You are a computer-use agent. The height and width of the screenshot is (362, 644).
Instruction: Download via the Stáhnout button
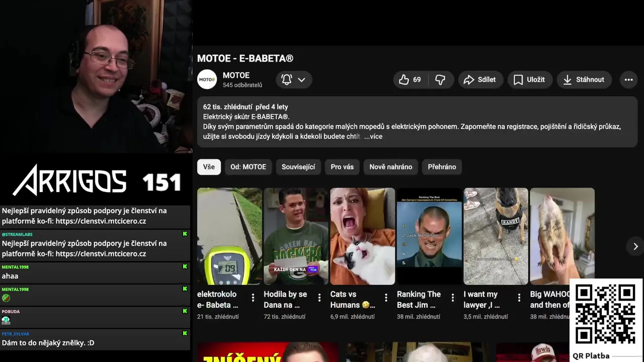584,79
